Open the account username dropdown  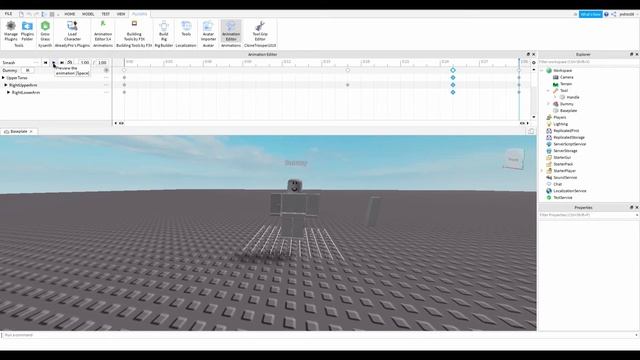tap(628, 14)
